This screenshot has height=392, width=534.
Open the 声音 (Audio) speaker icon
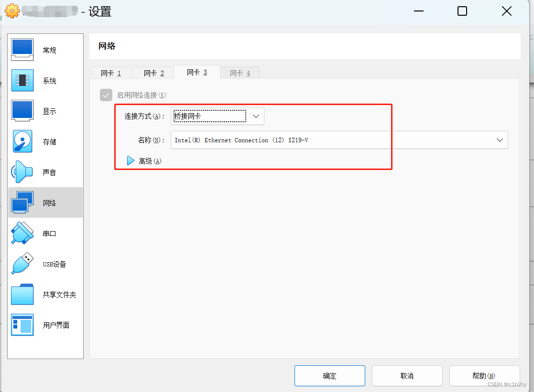pos(22,172)
